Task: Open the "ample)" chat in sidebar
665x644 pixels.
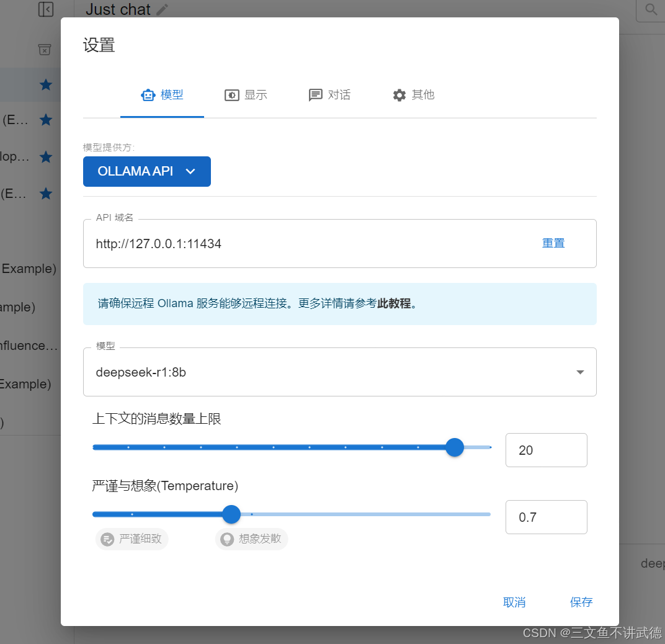Action: coord(18,307)
